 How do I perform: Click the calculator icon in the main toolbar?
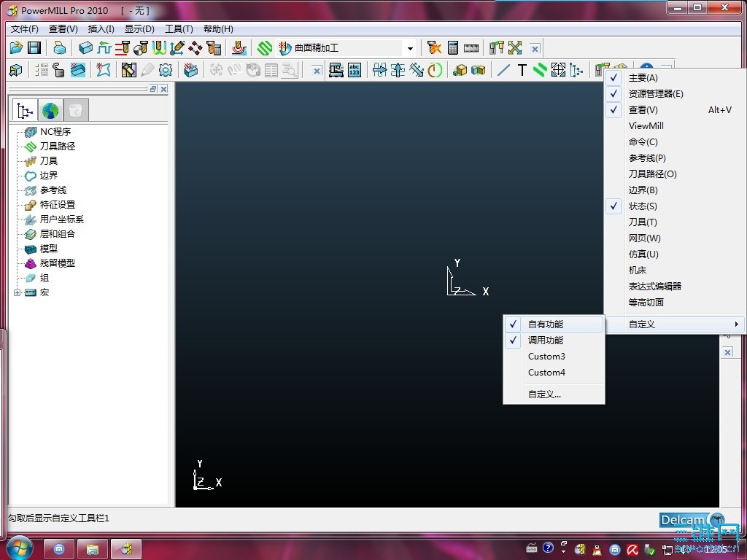click(452, 47)
